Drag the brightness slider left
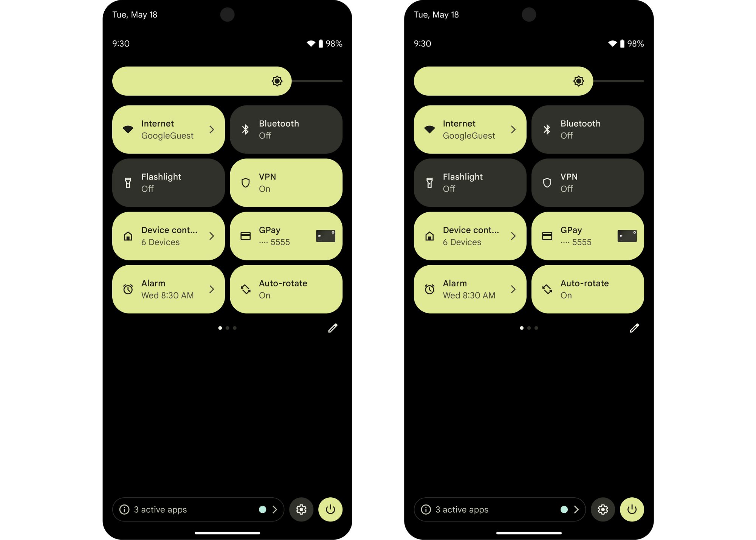Image resolution: width=756 pixels, height=540 pixels. coord(277,80)
